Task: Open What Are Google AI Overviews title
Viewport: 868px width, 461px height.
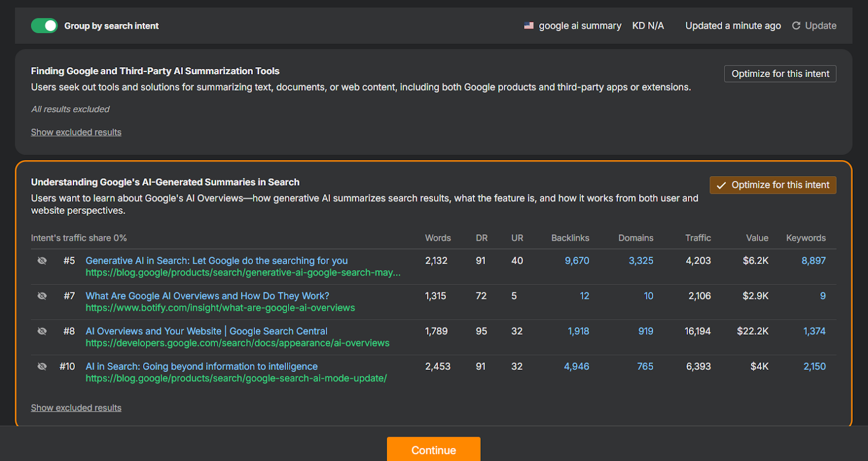Action: (x=207, y=296)
